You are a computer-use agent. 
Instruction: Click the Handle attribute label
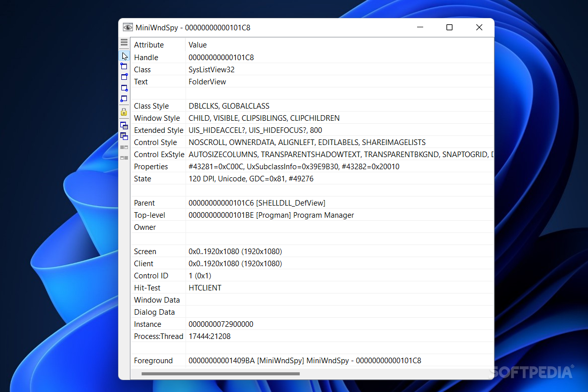coord(146,58)
